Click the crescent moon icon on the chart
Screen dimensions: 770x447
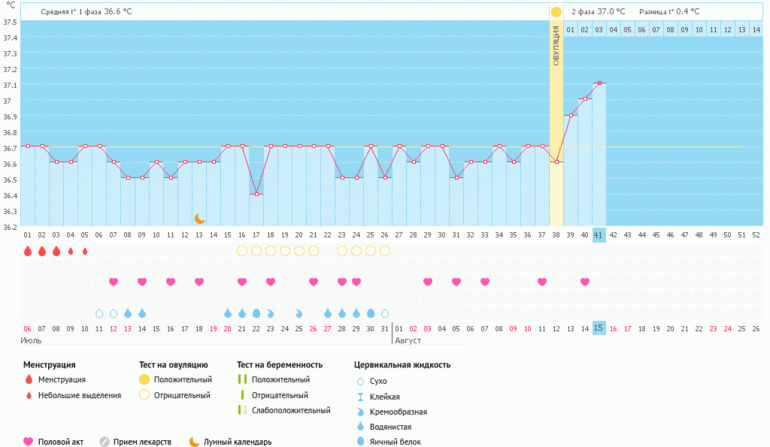click(199, 218)
